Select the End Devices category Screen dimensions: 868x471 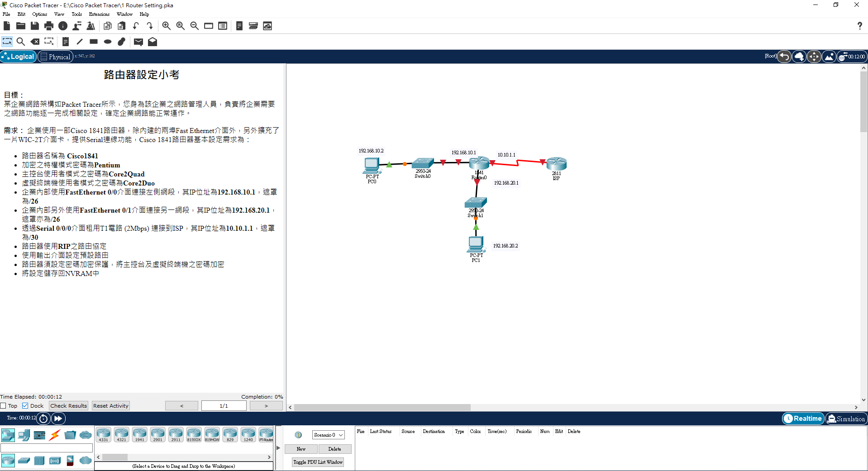[x=24, y=435]
